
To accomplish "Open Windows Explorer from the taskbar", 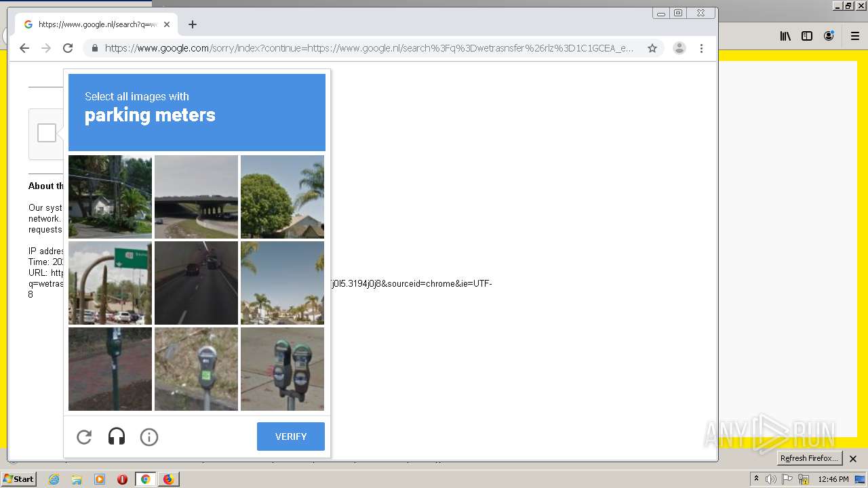I will click(x=77, y=479).
